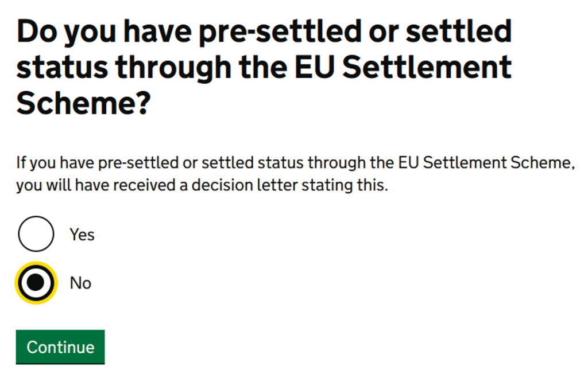Click the "Yes" label text
Viewport: 588px width, 378px height.
(82, 235)
